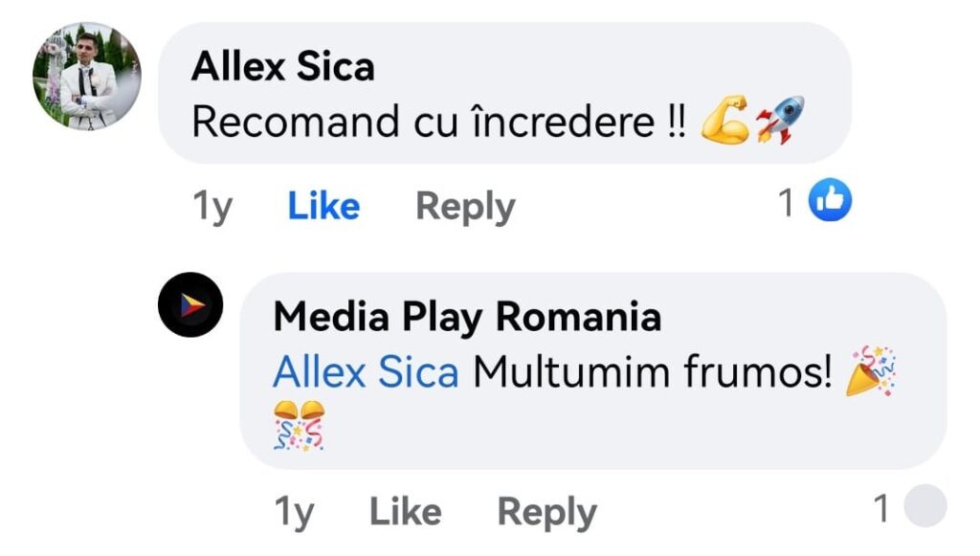Open the Allex Sica commenter name link

282,67
